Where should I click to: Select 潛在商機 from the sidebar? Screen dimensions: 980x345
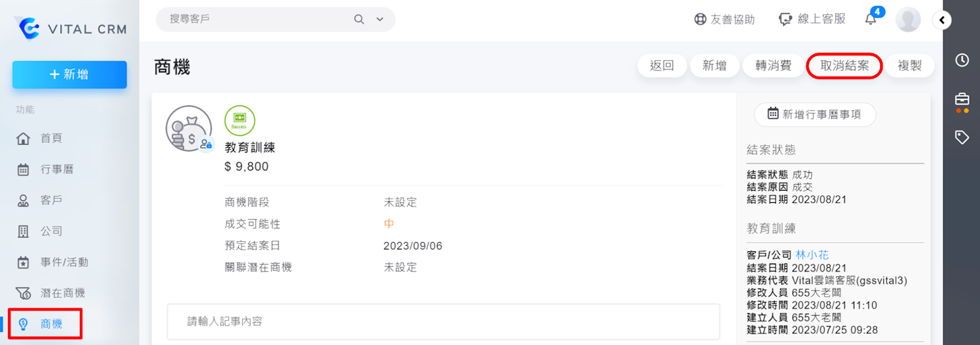(x=62, y=294)
